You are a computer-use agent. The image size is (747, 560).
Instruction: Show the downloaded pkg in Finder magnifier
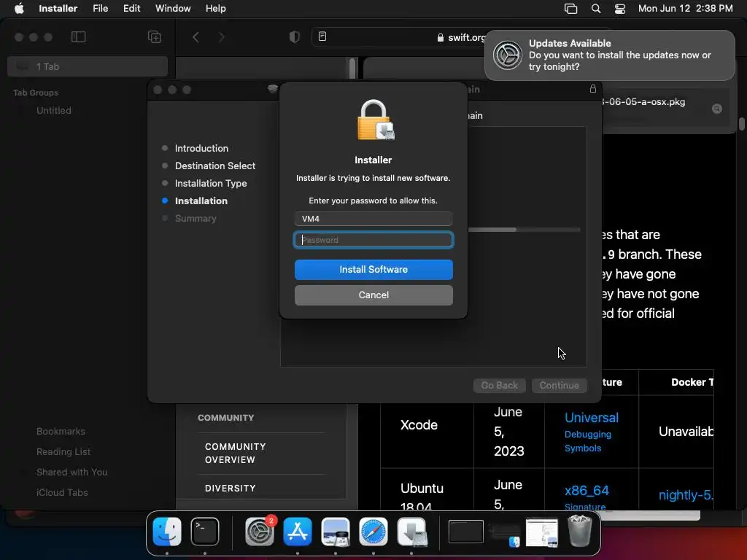716,109
